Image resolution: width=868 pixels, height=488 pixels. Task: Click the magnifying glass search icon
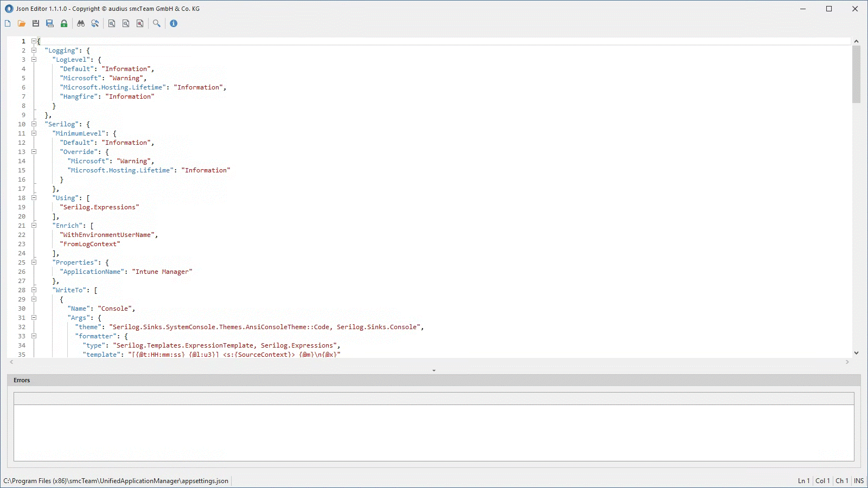point(157,23)
